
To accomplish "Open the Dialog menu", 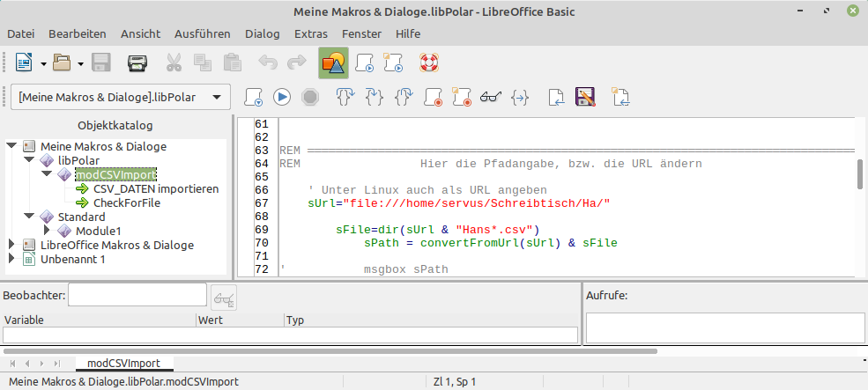I will click(263, 33).
